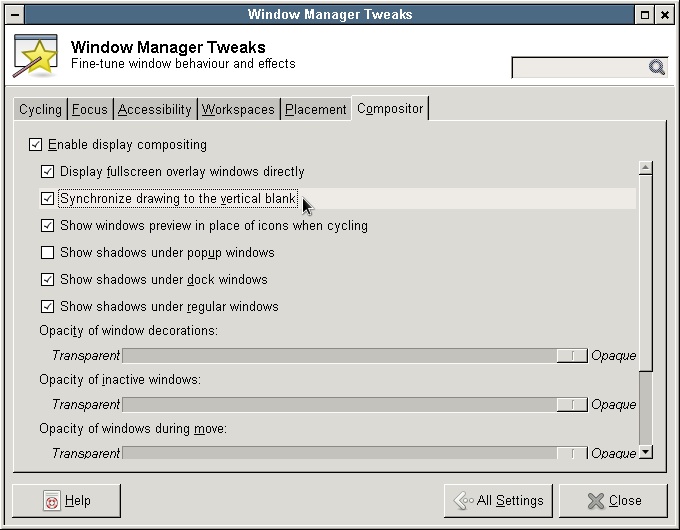This screenshot has width=680, height=530.
Task: Toggle Show shadows under regular windows
Action: (x=47, y=307)
